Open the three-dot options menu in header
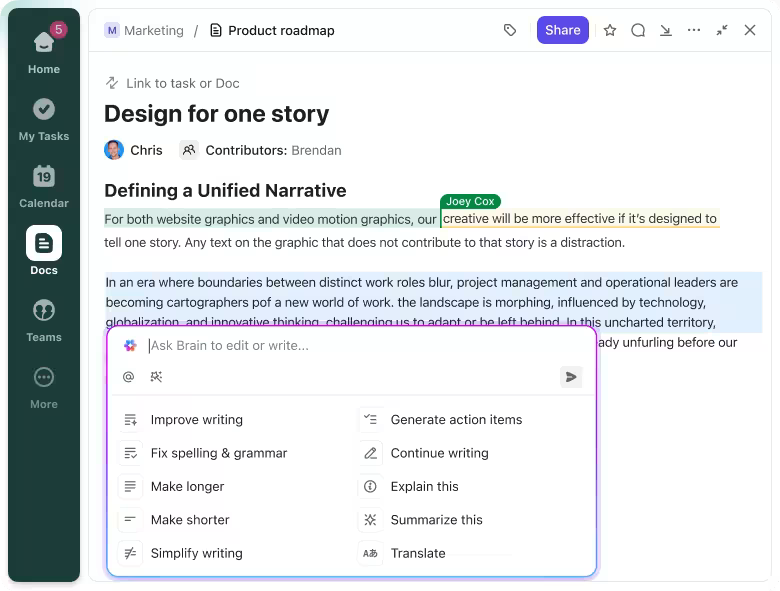The image size is (780, 591). [694, 30]
